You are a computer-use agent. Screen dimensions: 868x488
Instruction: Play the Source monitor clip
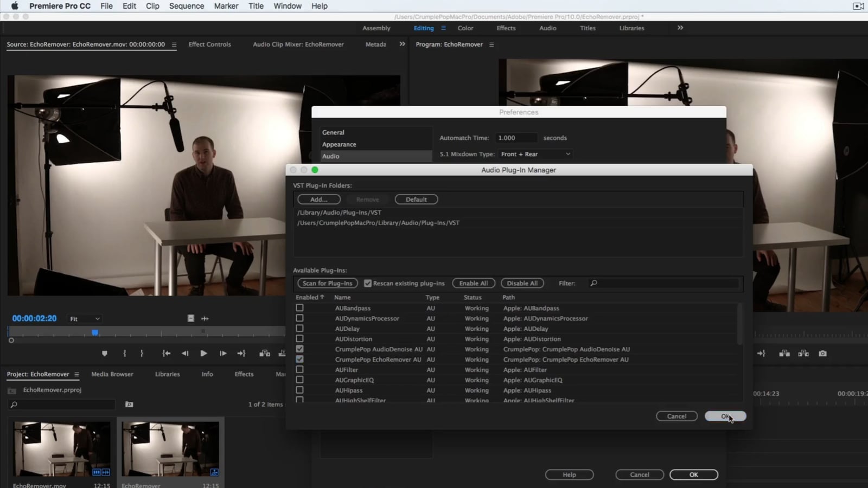coord(203,354)
